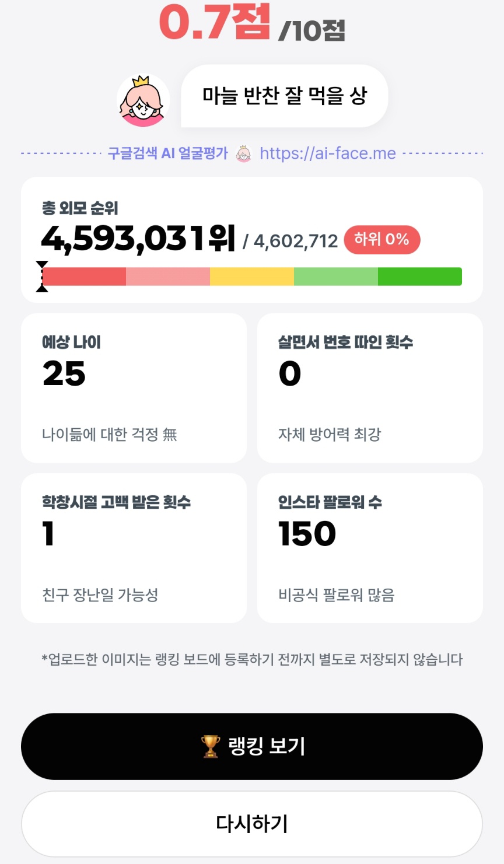504x864 pixels.
Task: Click the trophy icon on ranking button
Action: tap(211, 746)
